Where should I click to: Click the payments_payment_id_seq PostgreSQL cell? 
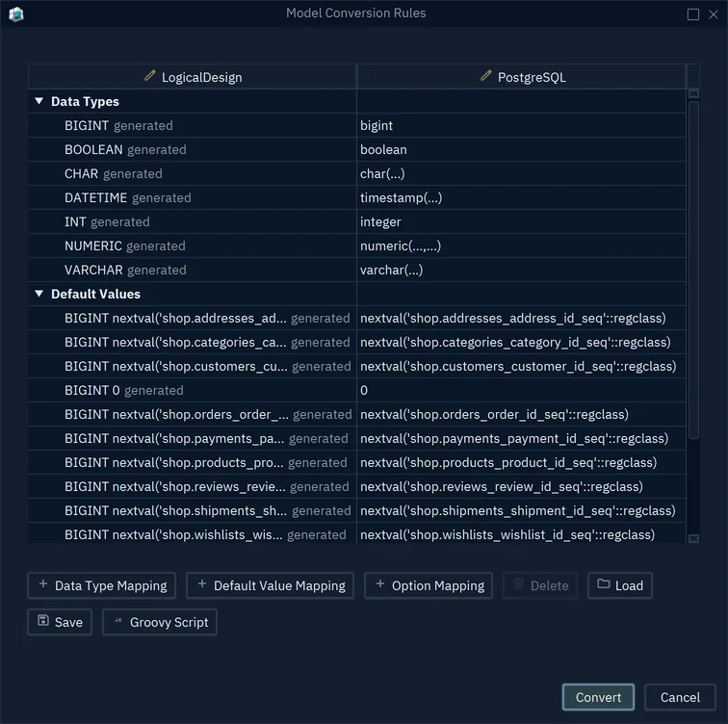521,439
